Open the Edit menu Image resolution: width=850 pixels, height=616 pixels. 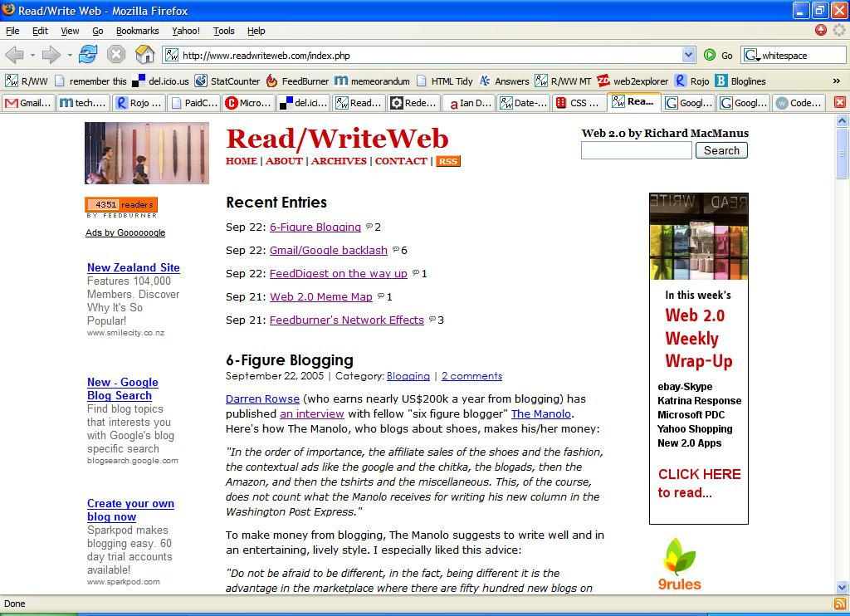click(x=40, y=31)
